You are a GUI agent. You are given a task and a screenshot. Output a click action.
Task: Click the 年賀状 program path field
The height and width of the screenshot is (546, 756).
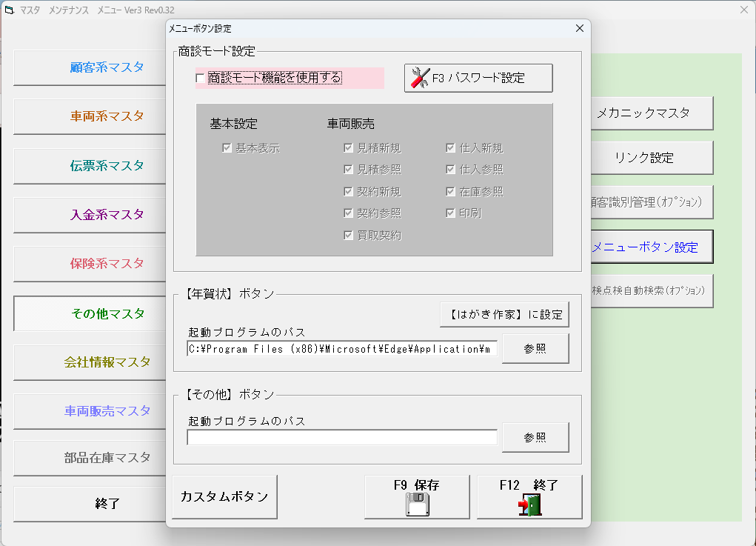(x=342, y=349)
